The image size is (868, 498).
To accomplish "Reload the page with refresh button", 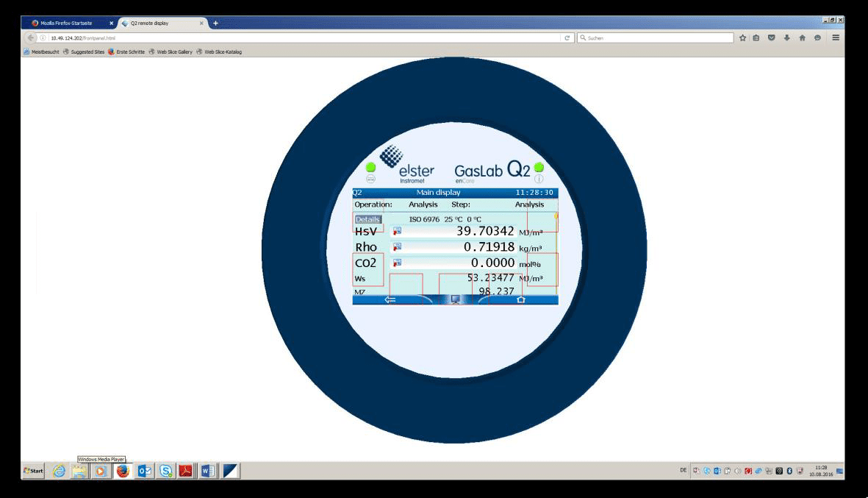I will pyautogui.click(x=567, y=38).
